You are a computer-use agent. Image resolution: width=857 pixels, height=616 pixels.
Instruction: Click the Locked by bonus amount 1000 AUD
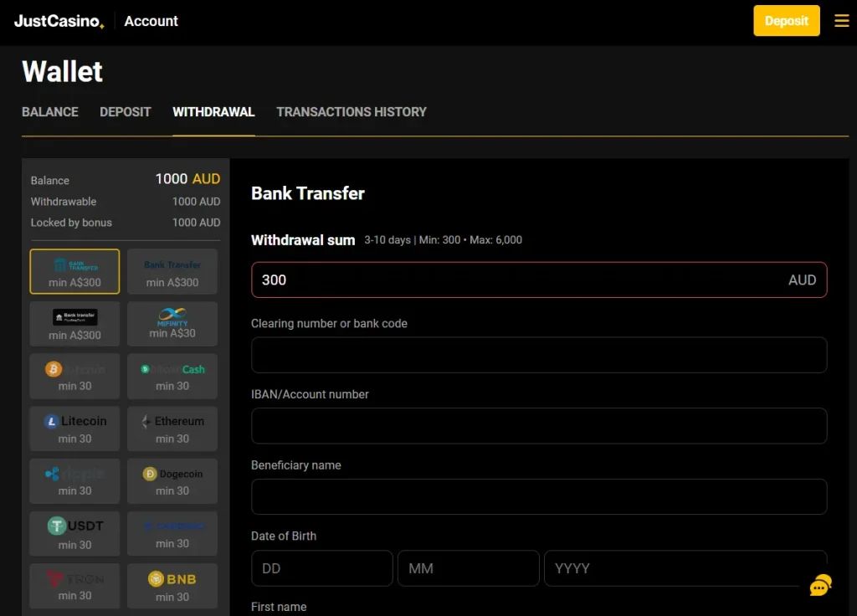click(196, 223)
